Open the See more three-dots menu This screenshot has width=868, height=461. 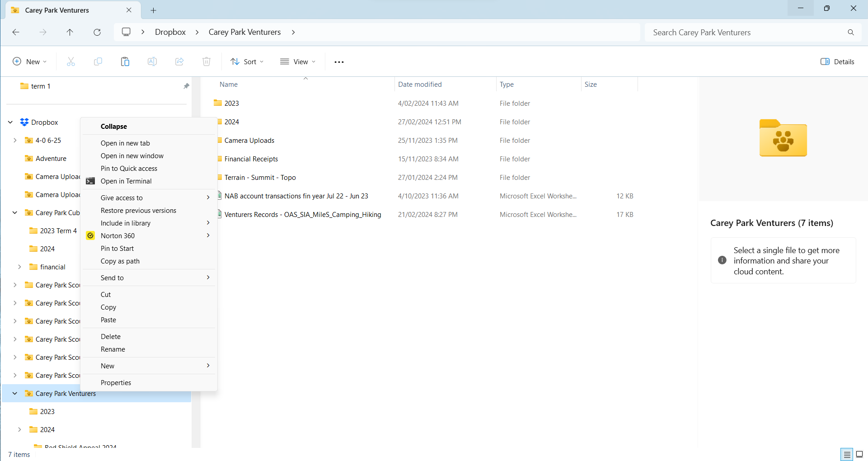tap(339, 62)
